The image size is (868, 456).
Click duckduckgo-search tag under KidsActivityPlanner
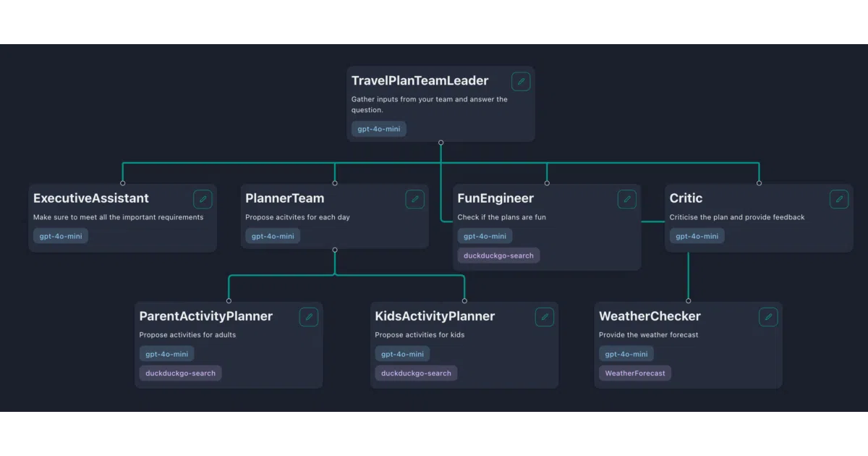[x=416, y=373]
